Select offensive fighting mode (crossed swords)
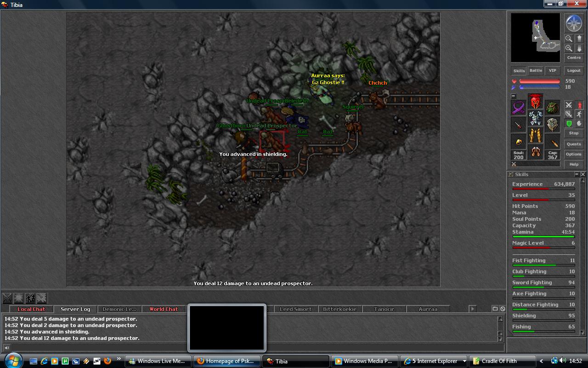588x368 pixels. 569,105
